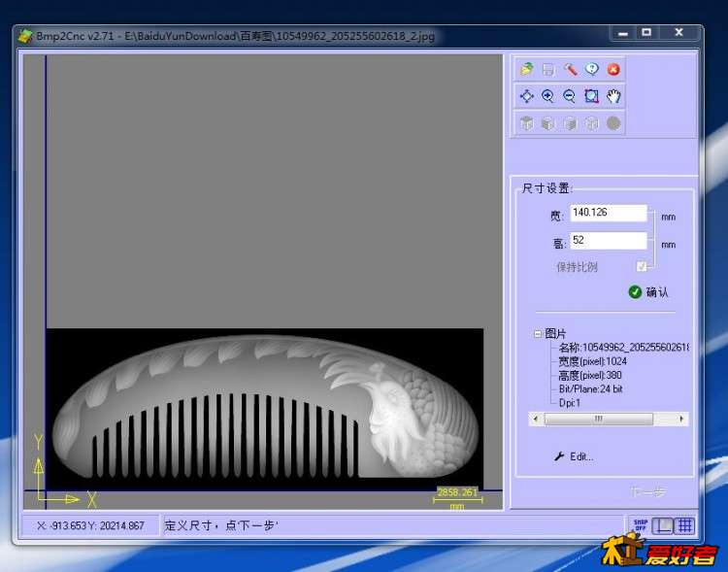Screen dimensions: 728x572
Task: Click the second greyed 3D cube view icon
Action: pyautogui.click(x=548, y=123)
